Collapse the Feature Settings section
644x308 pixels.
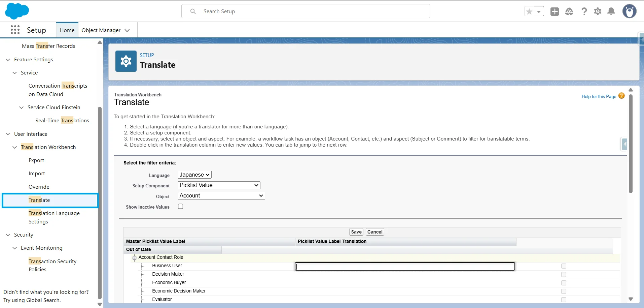(x=8, y=60)
